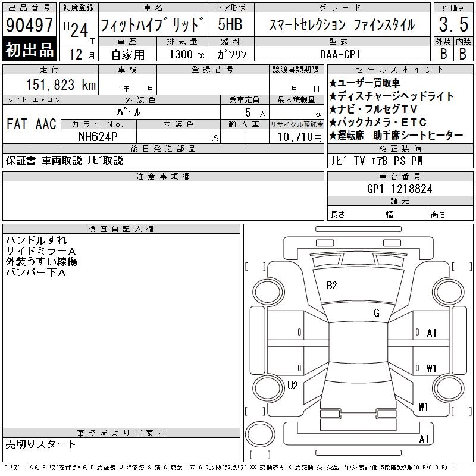
Task: Click the 事務局よりご案内 header
Action: (x=121, y=433)
